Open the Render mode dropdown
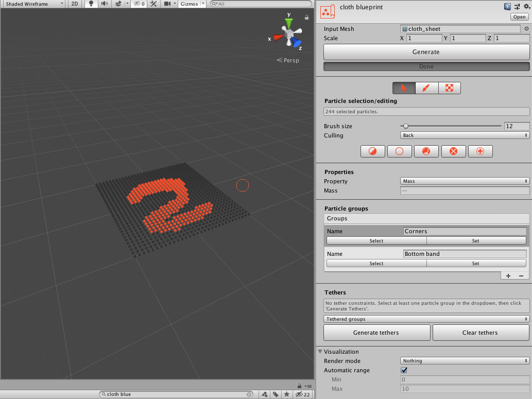532x399 pixels. click(x=465, y=361)
